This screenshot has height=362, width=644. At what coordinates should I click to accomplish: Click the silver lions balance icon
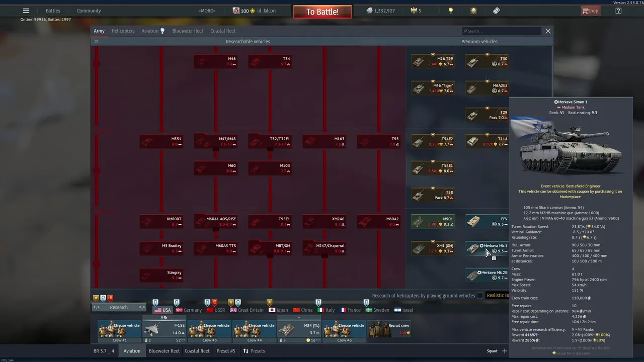(369, 11)
